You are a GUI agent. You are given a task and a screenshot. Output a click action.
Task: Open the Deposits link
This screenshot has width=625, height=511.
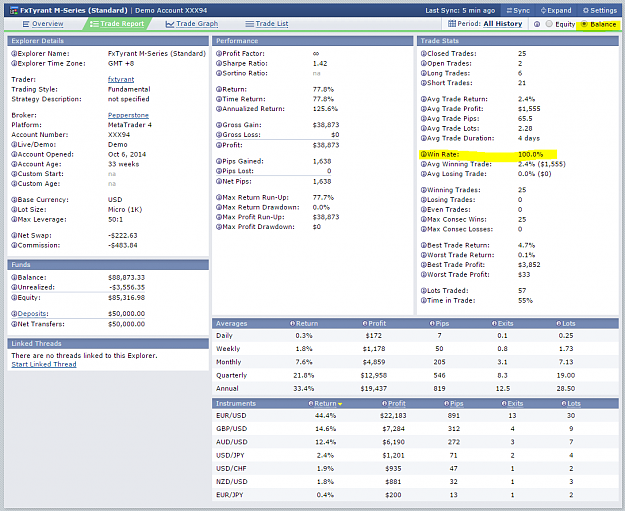coord(32,314)
